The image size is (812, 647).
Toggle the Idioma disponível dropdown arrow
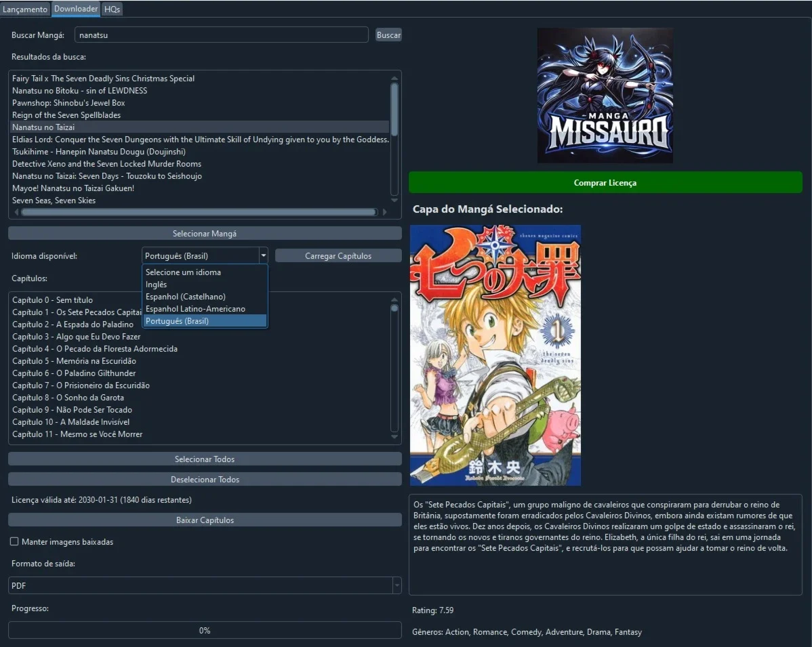click(x=263, y=255)
